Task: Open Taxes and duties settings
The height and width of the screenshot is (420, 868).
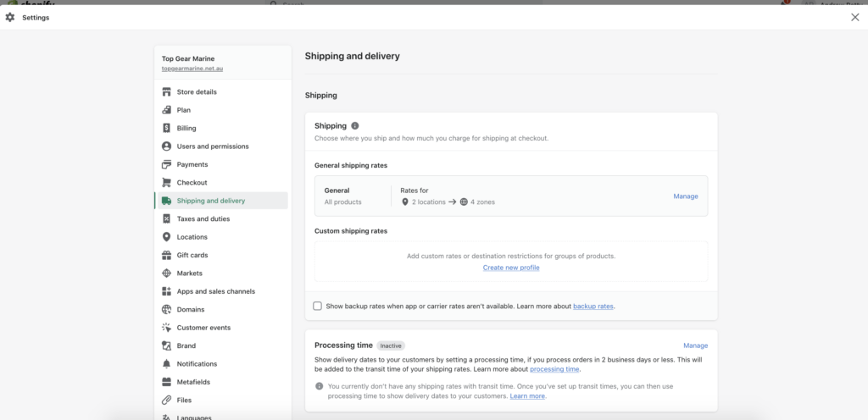Action: [203, 218]
